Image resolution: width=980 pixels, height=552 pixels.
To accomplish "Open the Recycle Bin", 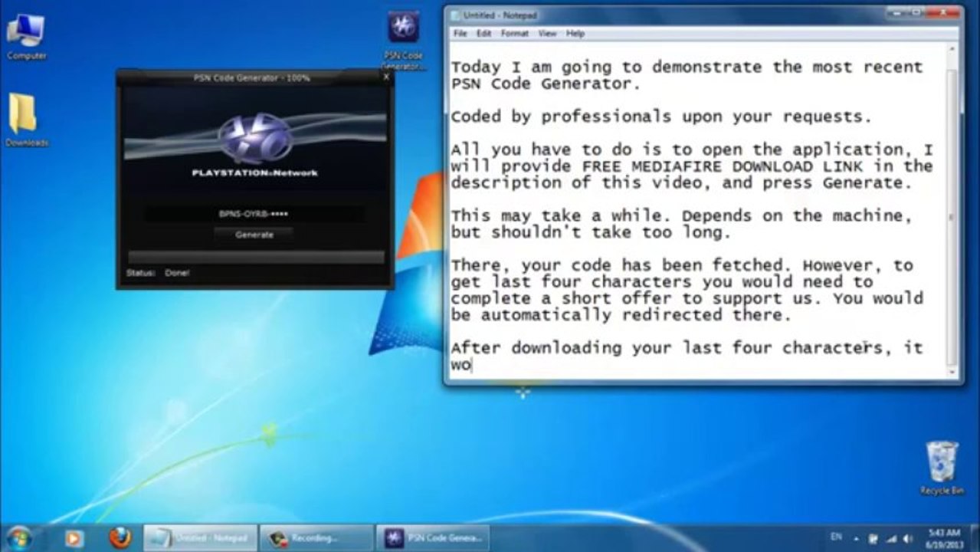I will click(942, 468).
